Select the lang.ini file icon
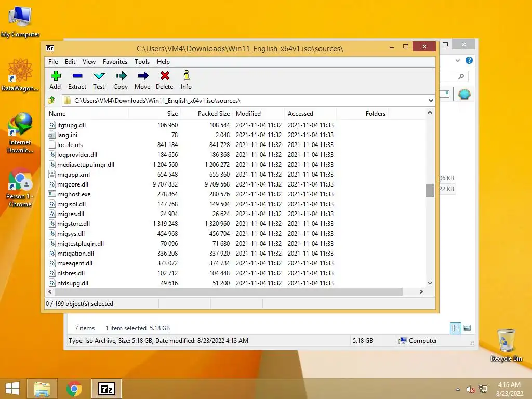The image size is (532, 399). 52,135
